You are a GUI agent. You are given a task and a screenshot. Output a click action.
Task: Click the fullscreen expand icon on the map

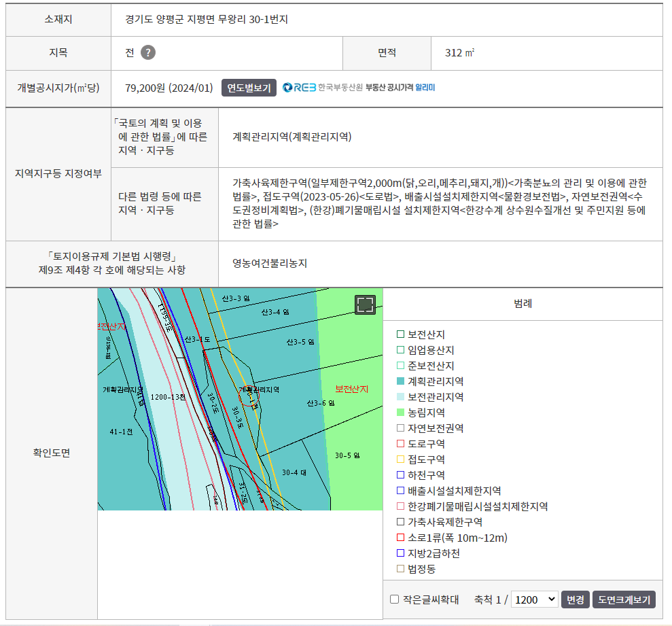pyautogui.click(x=365, y=305)
